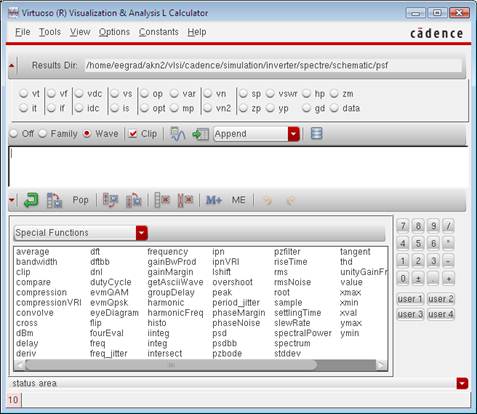Open the Append plot mode dropdown
Screen dimensions: 477x414
pos(293,134)
